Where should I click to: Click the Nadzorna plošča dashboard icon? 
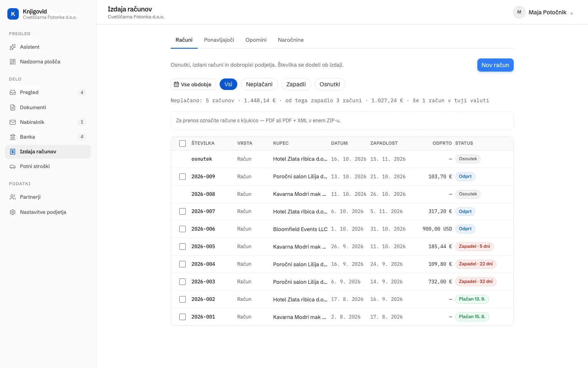[x=13, y=62]
